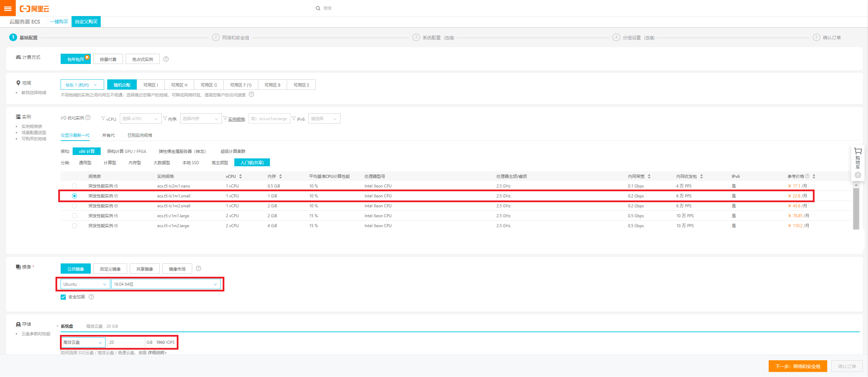Sort the vCPU column
The image size is (868, 377).
[240, 177]
